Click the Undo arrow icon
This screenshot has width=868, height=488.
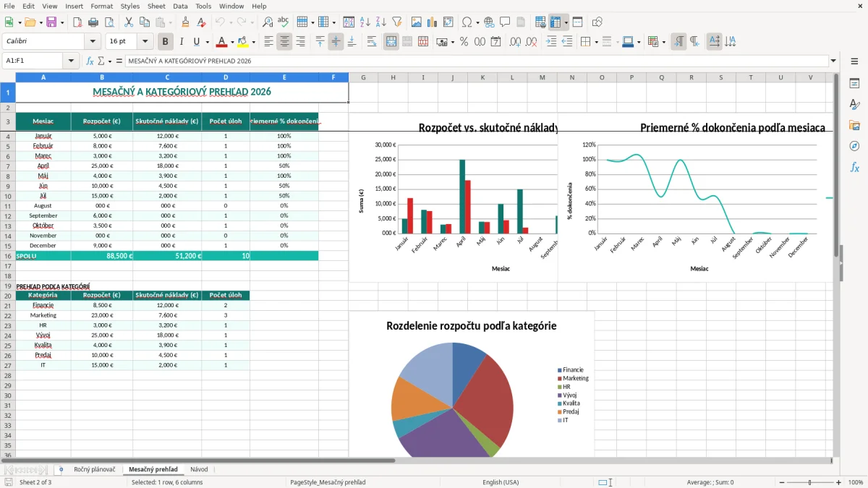pyautogui.click(x=220, y=22)
